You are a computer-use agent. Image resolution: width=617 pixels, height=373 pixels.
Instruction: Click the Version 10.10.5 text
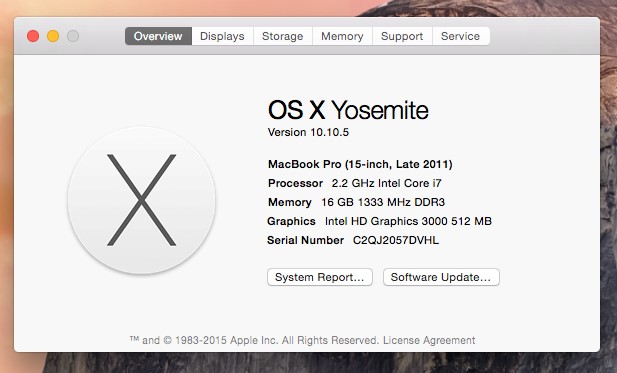coord(308,132)
